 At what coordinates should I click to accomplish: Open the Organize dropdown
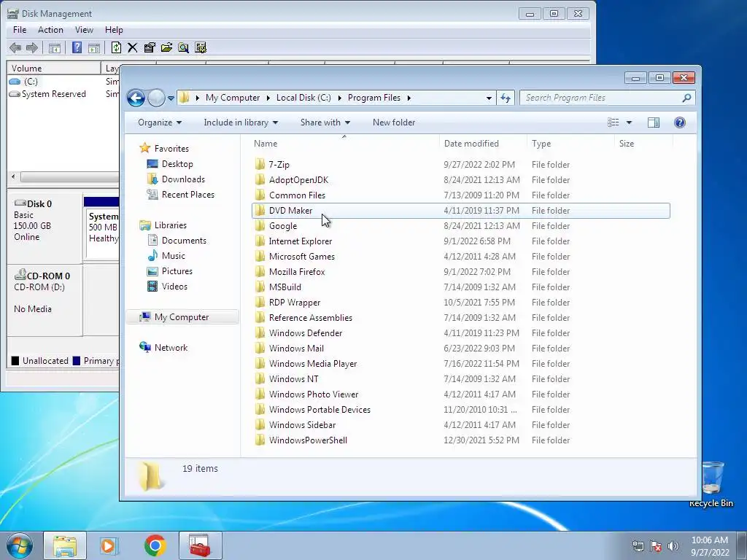tap(160, 122)
